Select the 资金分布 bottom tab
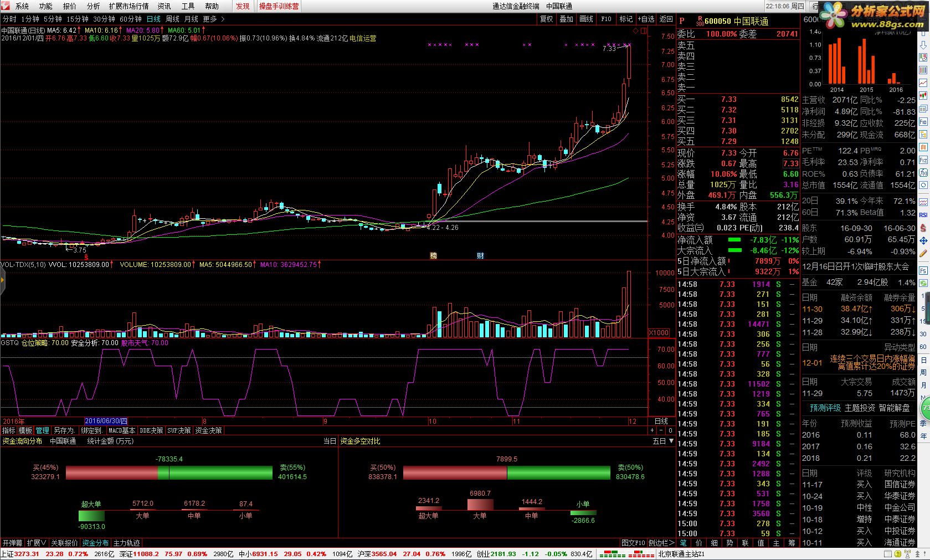Image resolution: width=930 pixels, height=560 pixels. pos(95,543)
